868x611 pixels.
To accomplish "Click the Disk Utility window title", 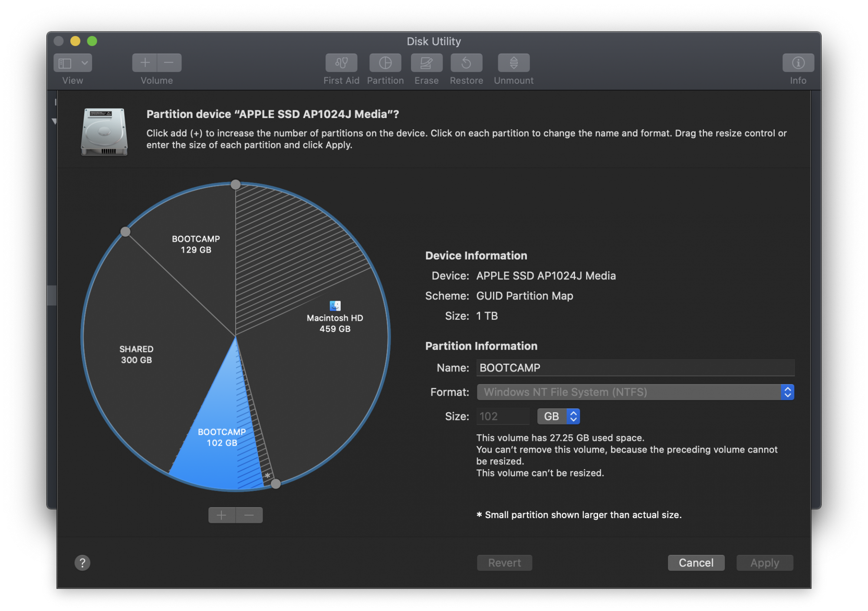I will [434, 41].
